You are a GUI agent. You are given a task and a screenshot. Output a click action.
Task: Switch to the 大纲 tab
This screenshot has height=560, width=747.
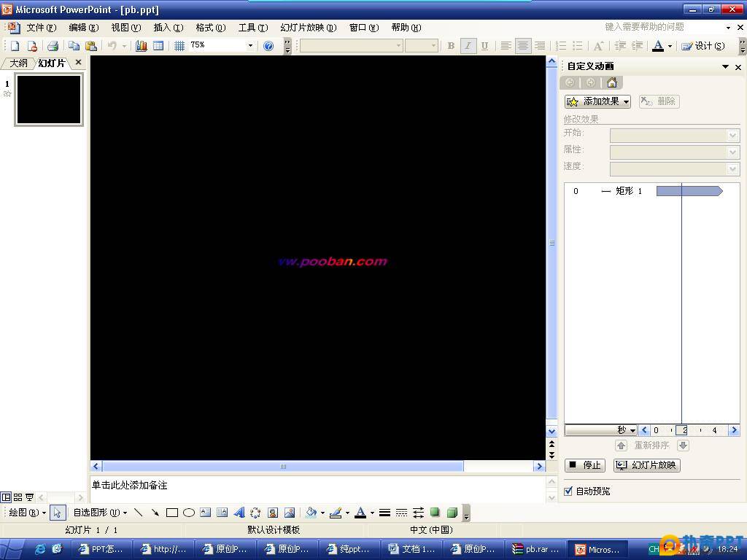point(18,63)
